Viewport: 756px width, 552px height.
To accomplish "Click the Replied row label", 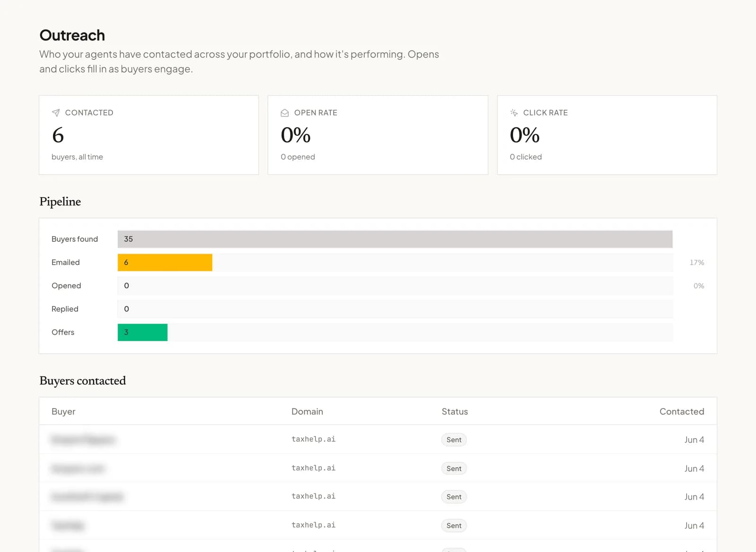I will 65,309.
